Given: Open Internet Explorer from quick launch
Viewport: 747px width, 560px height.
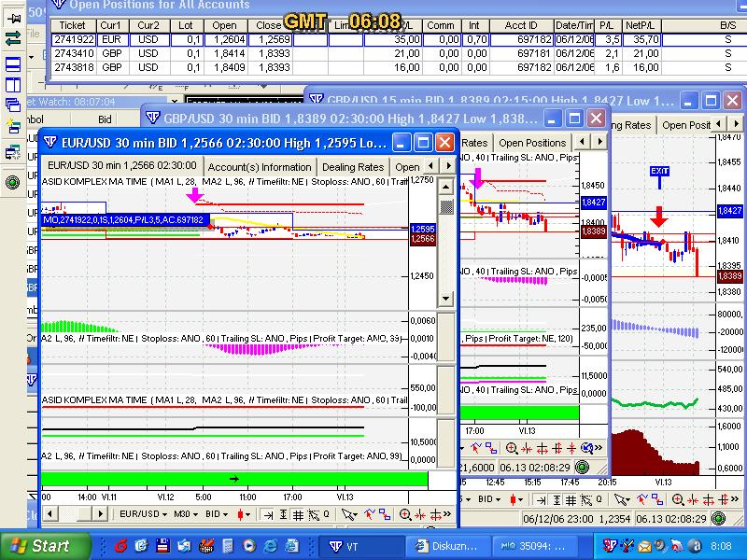Looking at the screenshot, I should (269, 545).
